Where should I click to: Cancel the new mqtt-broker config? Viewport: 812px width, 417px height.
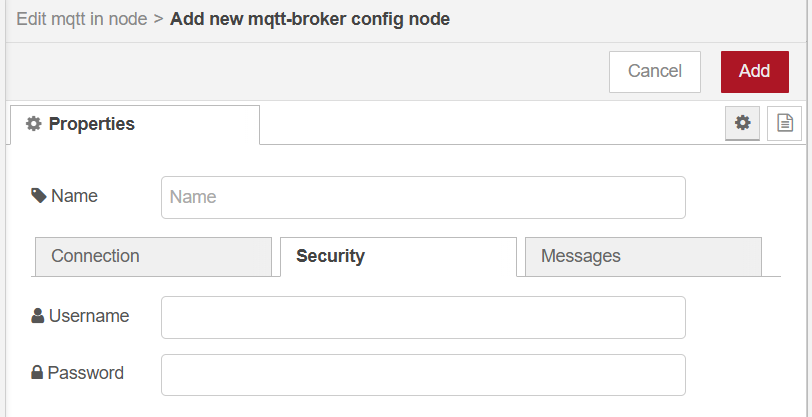coord(655,71)
